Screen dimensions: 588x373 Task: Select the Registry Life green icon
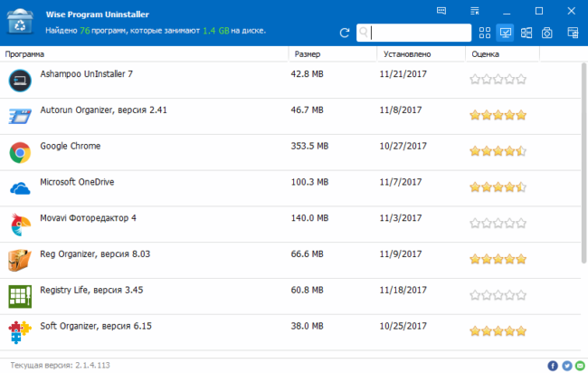pos(20,296)
